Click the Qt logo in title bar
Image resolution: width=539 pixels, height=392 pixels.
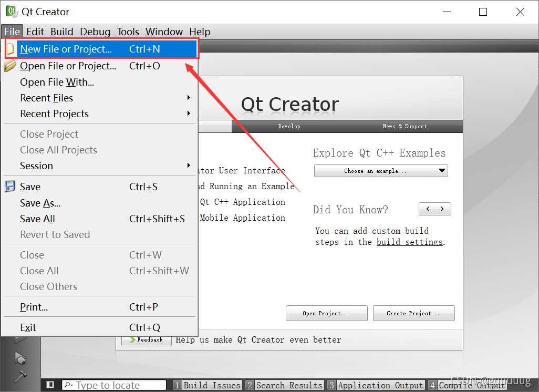tap(12, 12)
